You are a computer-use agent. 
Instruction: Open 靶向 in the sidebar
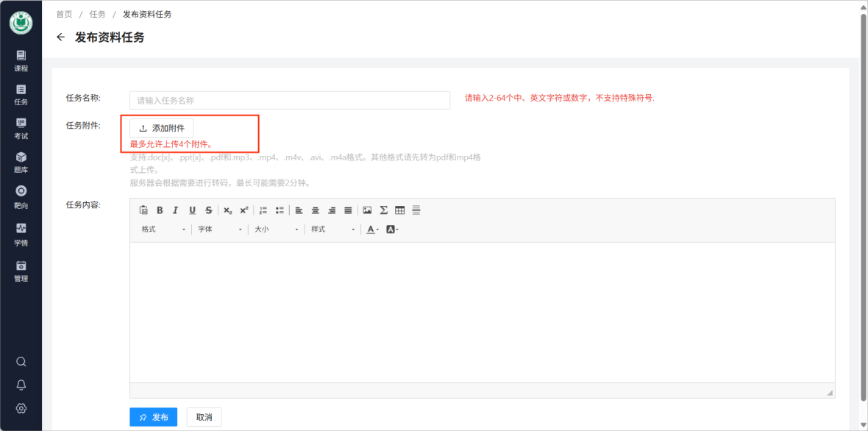21,198
